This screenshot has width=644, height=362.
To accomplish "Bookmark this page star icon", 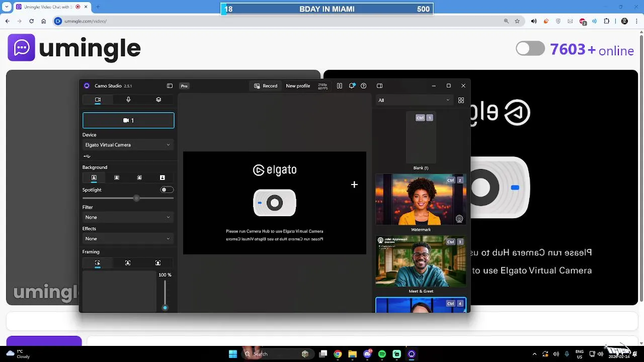I will tap(517, 21).
